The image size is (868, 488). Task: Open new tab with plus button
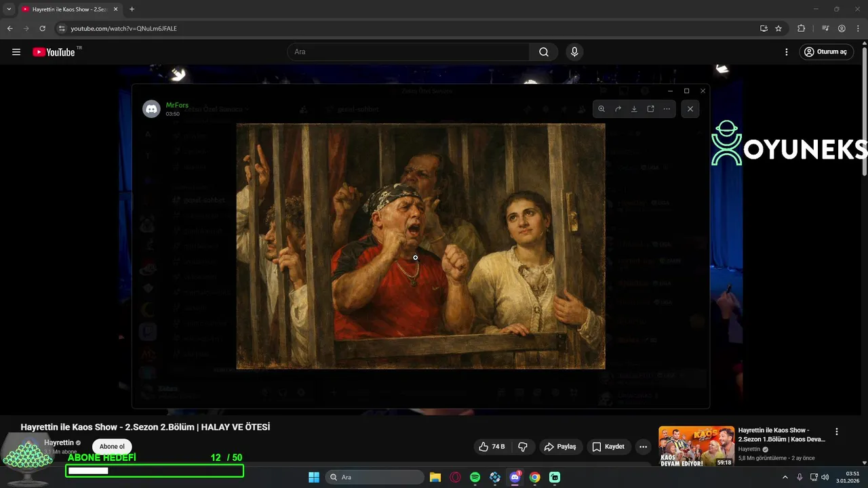tap(132, 9)
